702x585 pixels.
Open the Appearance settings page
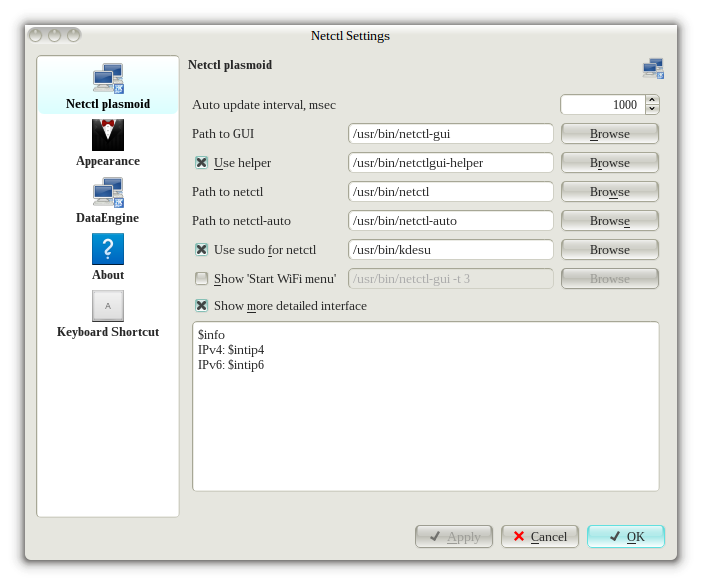107,135
